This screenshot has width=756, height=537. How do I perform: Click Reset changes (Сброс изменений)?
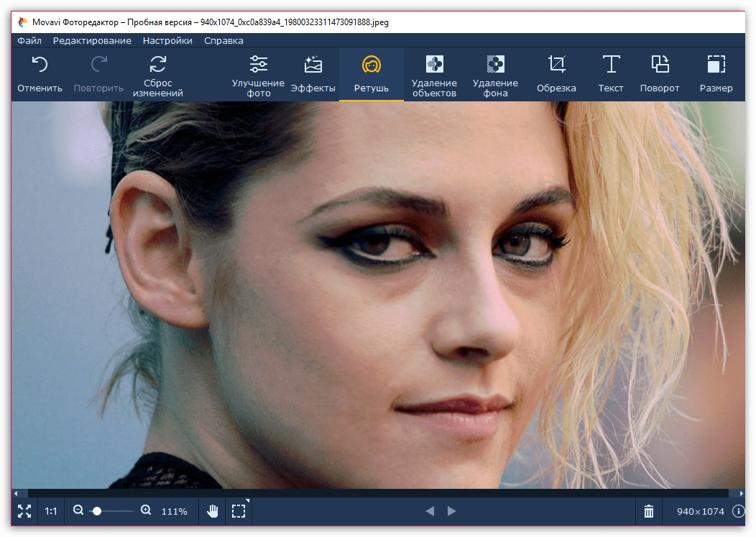click(x=157, y=75)
